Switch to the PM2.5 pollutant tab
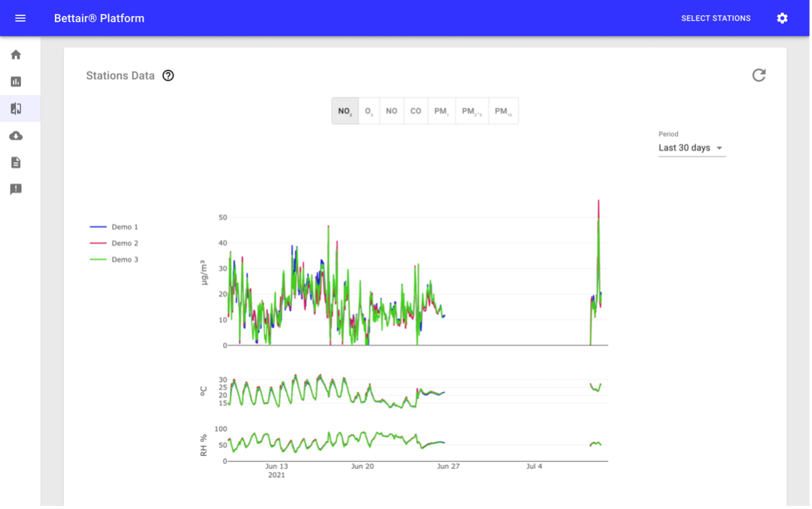Screen dimensions: 812x509 (x=472, y=111)
